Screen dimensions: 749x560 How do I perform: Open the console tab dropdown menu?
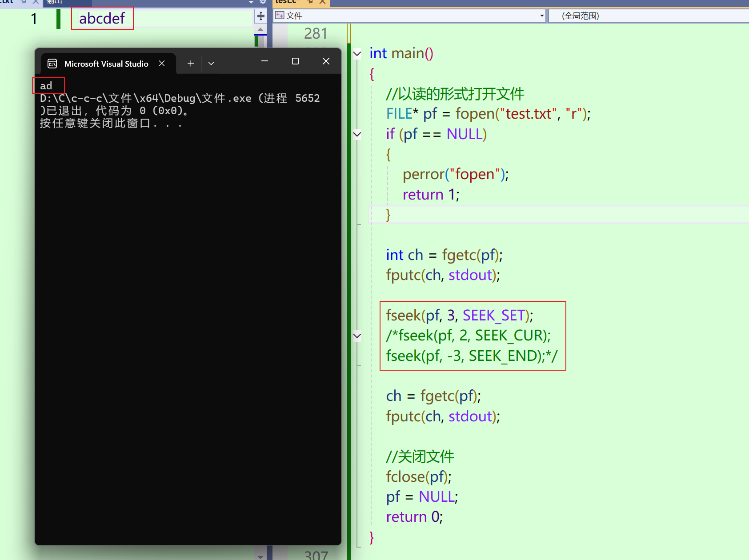(211, 64)
